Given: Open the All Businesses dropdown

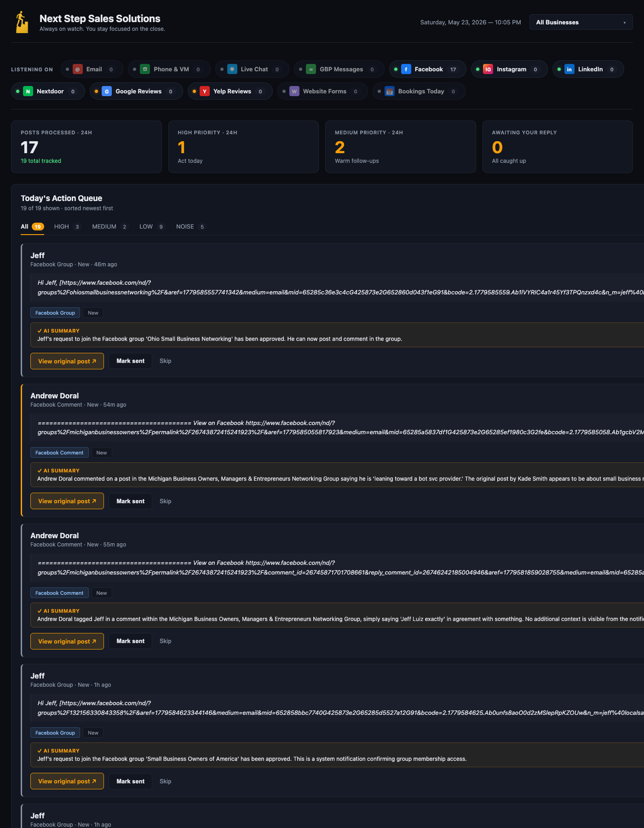Looking at the screenshot, I should click(581, 22).
